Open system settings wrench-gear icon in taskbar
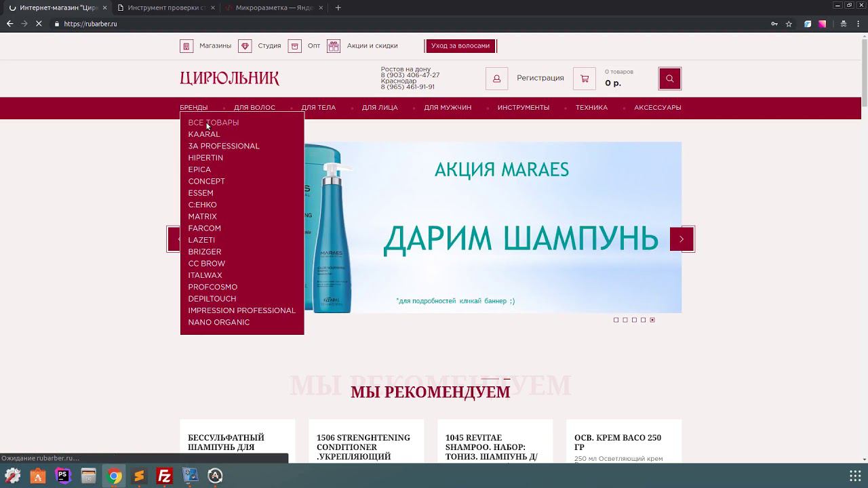This screenshot has width=868, height=488. (12, 476)
